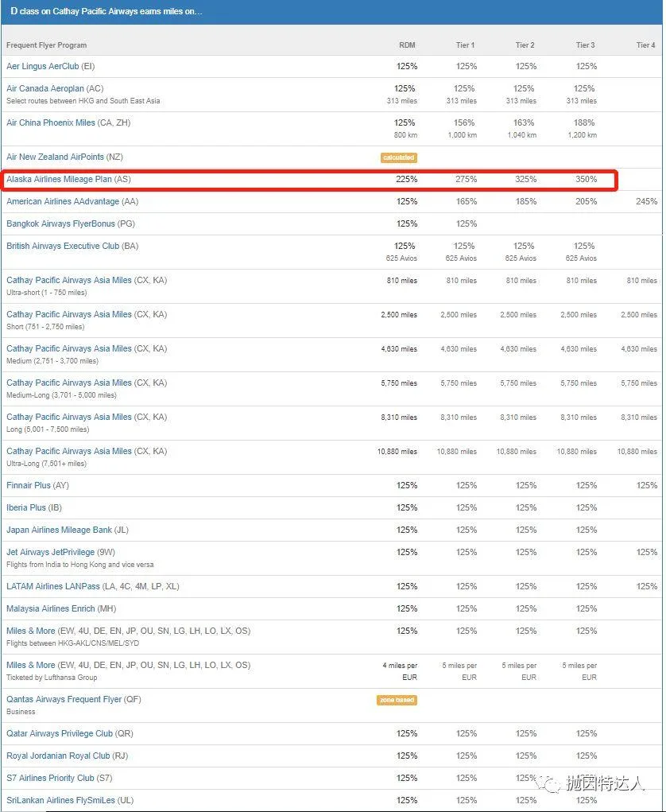
Task: Click the Air China Phoenix Miles link
Action: point(51,122)
